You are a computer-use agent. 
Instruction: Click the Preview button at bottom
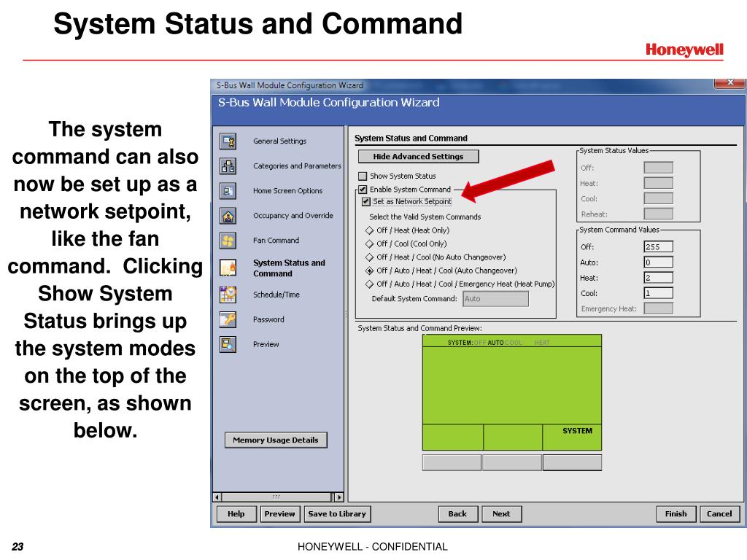point(279,514)
